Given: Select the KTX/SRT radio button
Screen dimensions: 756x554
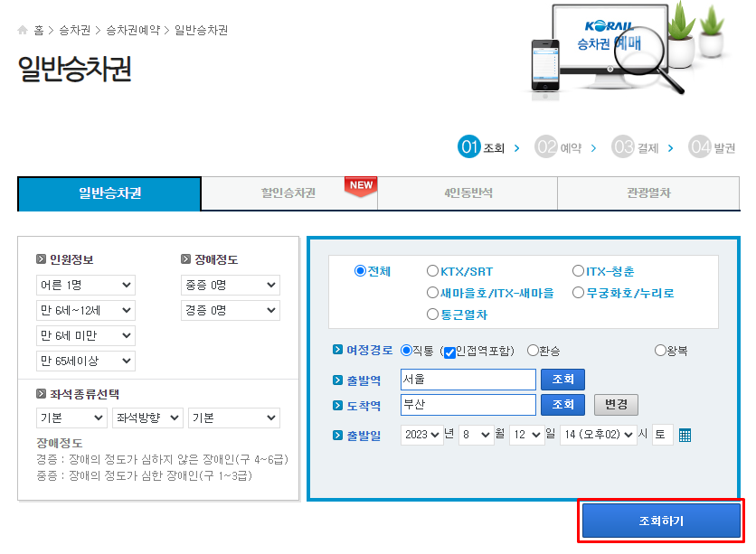Looking at the screenshot, I should pos(432,271).
